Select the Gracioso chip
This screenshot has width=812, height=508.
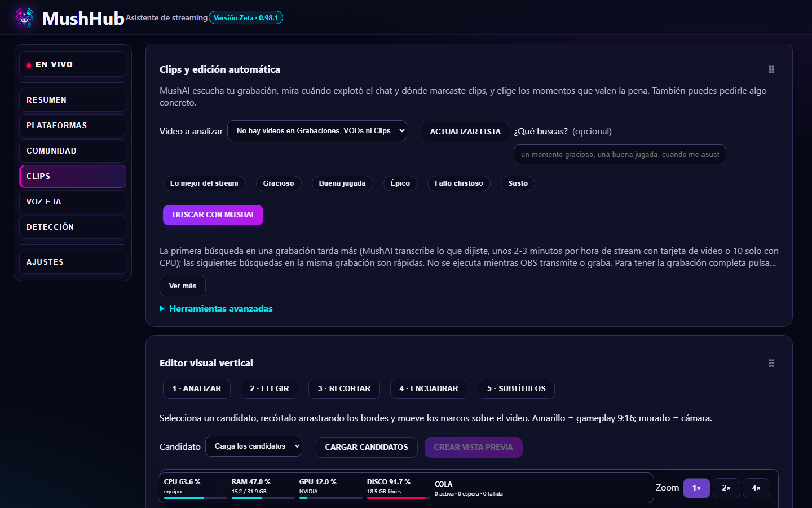(x=279, y=183)
